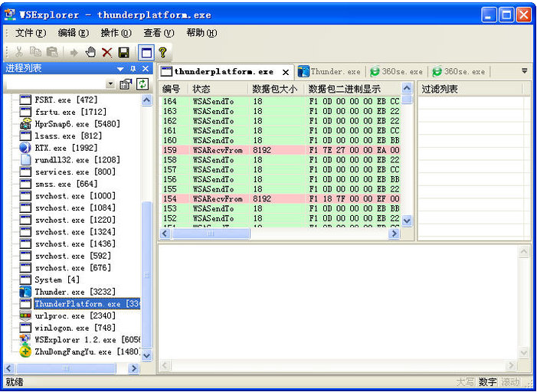537x392 pixels.
Task: Close the thunderplatform.exe tab
Action: [286, 72]
